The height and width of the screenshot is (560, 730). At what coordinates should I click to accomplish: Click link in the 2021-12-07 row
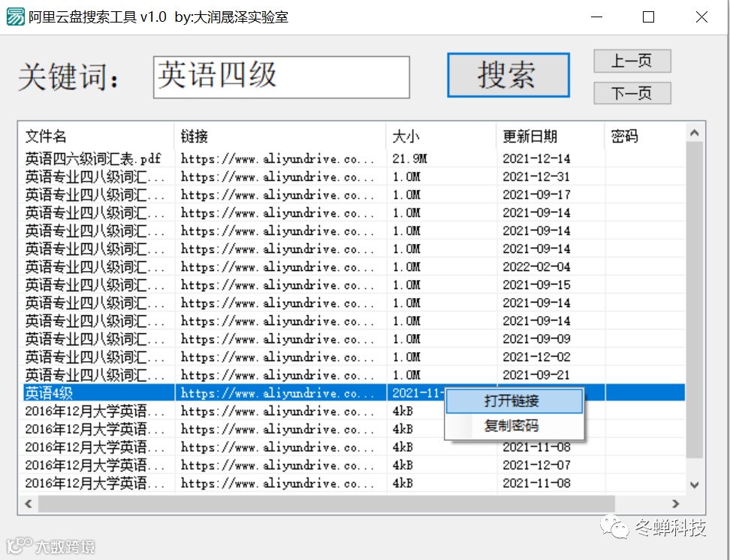click(277, 465)
